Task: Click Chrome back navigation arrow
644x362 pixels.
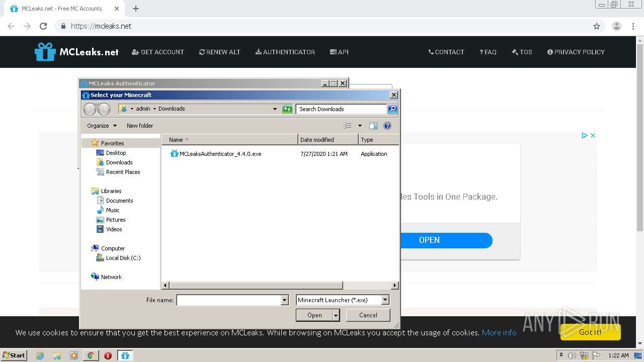Action: click(x=11, y=26)
